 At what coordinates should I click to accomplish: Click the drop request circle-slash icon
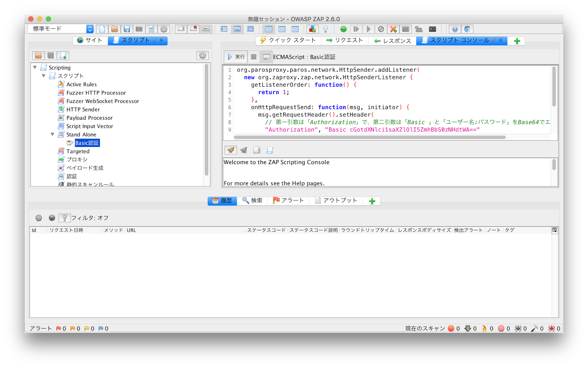381,29
